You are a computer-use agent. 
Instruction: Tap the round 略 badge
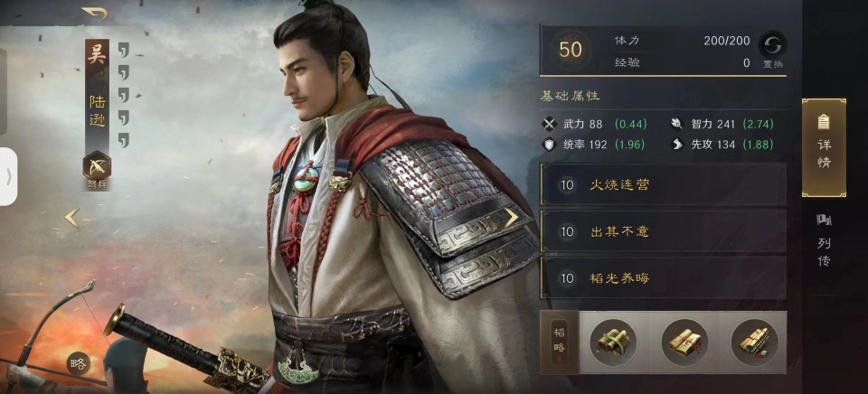click(x=79, y=363)
